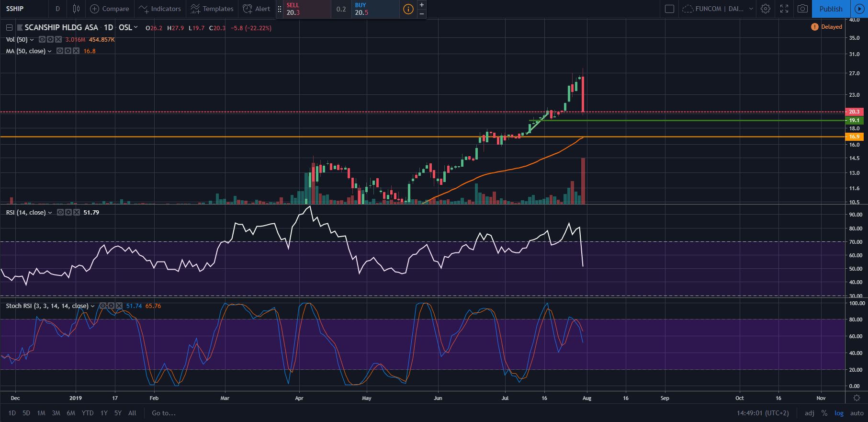Click the drag handle beside SELL panel

[x=280, y=9]
